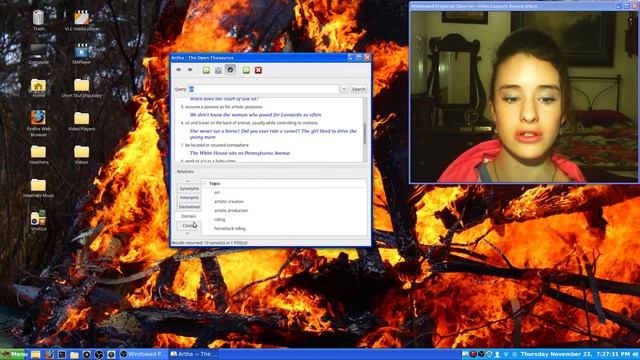Click green icon beside red X in Artha toolbar
This screenshot has height=360, width=640.
coord(246,70)
